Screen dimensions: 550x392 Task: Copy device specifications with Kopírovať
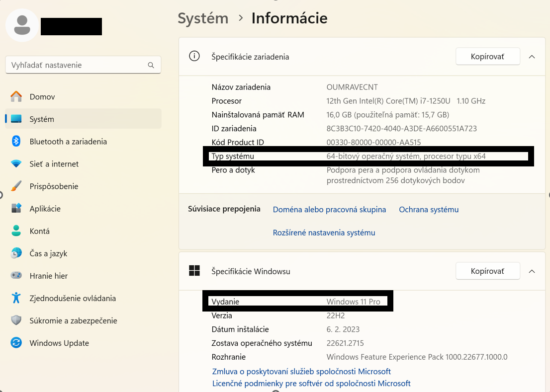click(x=487, y=57)
